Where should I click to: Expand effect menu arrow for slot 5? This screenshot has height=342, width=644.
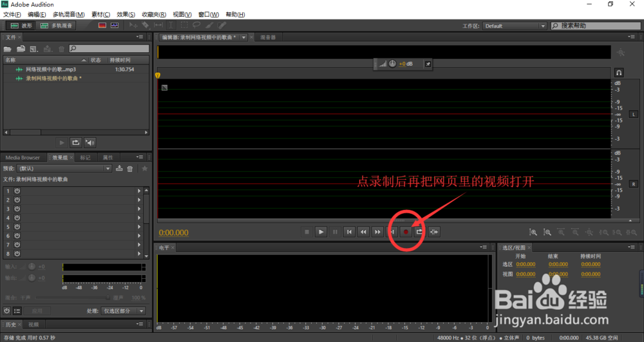[x=139, y=227]
